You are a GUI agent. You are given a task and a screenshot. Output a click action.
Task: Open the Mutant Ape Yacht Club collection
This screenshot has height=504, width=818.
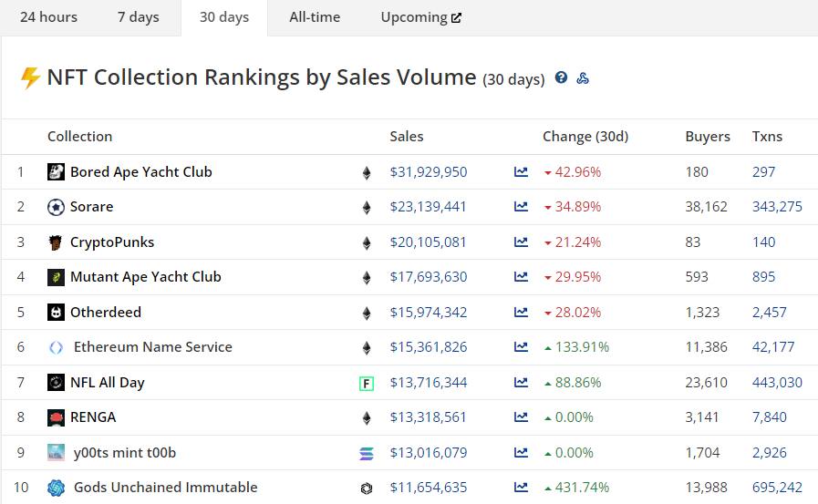click(145, 277)
